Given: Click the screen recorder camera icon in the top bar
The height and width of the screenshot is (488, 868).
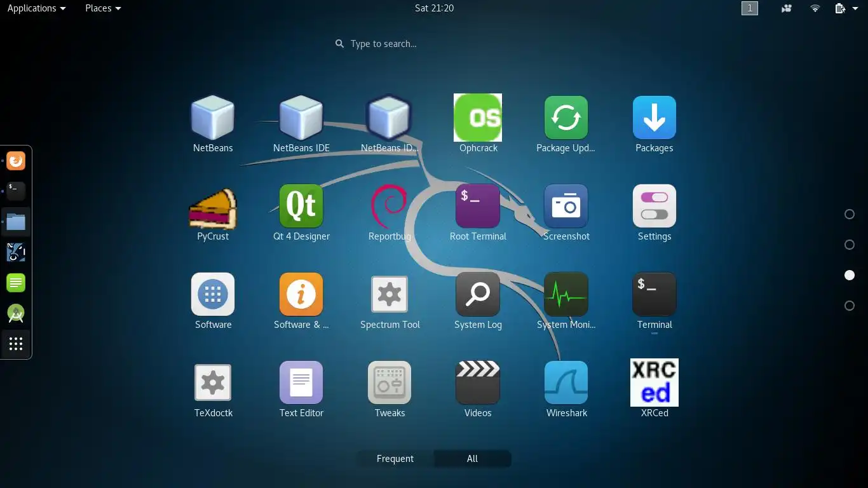Looking at the screenshot, I should 787,8.
